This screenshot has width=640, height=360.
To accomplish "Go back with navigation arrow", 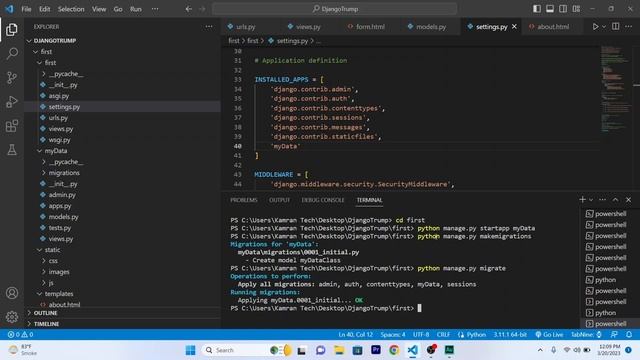I will [189, 9].
